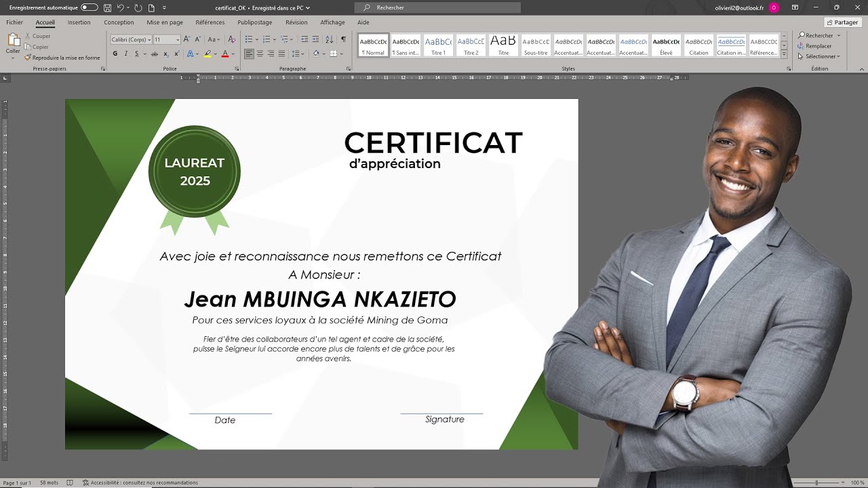Undo the last action

120,7
